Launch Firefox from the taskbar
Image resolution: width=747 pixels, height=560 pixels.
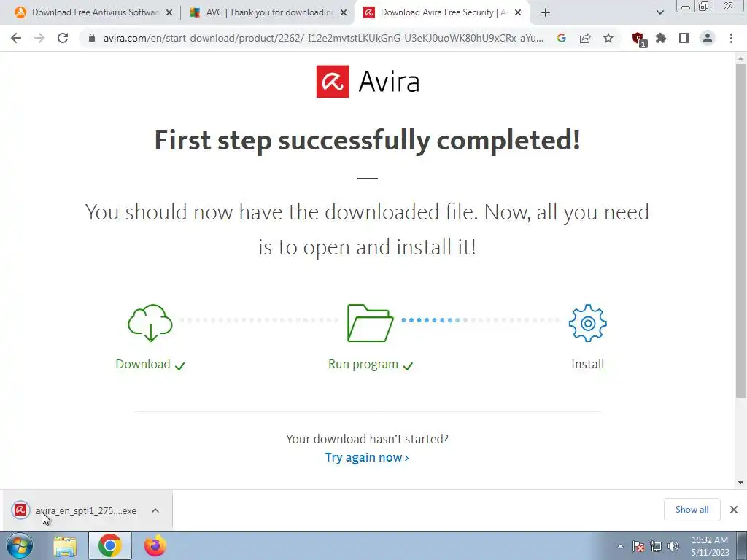[x=155, y=545]
